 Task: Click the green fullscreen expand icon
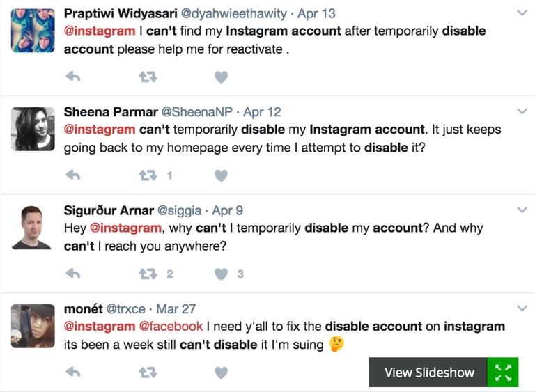(x=503, y=373)
